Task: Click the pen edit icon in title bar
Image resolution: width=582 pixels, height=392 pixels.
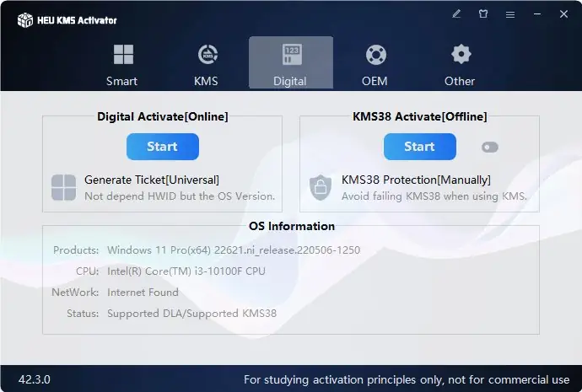Action: tap(456, 14)
